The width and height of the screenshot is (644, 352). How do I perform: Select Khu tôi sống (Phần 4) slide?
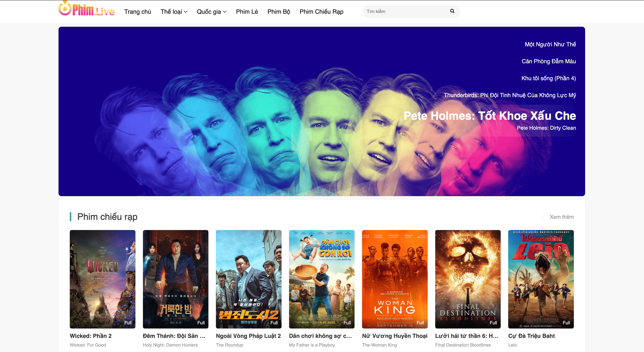click(548, 78)
